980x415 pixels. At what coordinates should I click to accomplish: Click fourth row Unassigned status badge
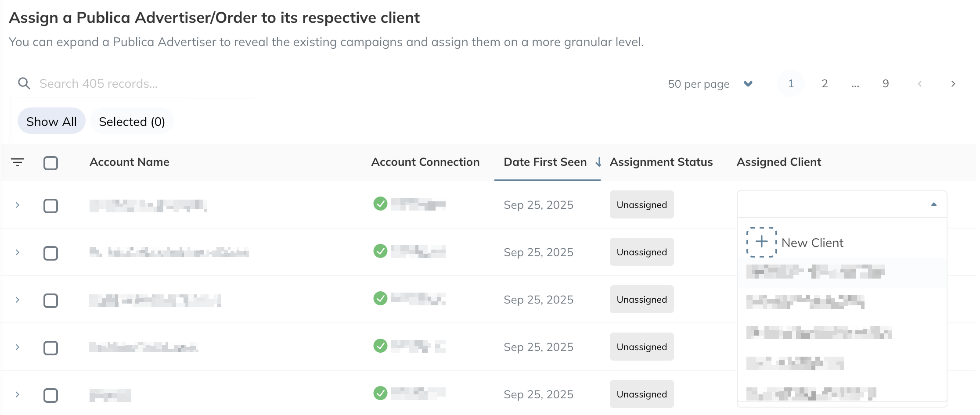coord(641,347)
